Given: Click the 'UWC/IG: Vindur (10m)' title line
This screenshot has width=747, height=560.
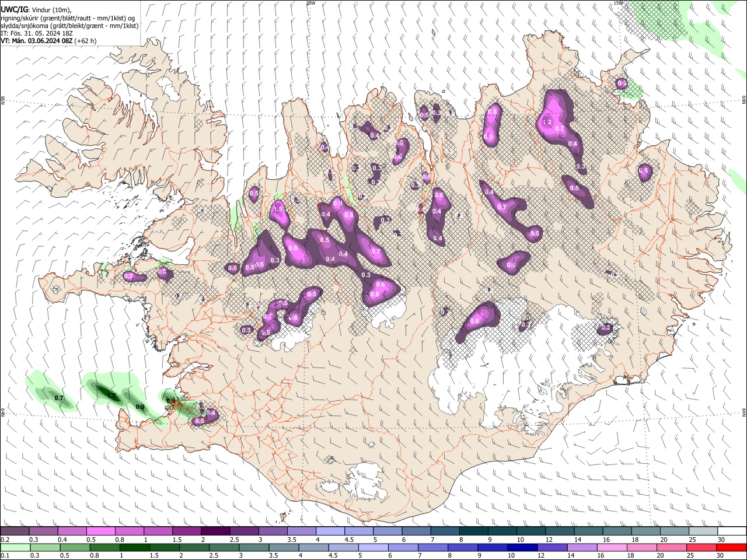Looking at the screenshot, I should click(36, 10).
